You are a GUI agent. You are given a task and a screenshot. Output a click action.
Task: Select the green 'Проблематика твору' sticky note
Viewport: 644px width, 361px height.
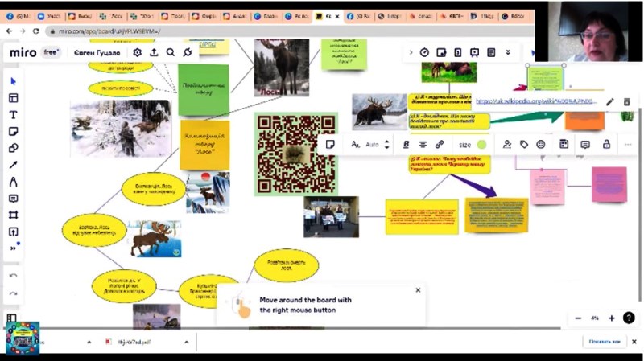tap(204, 90)
